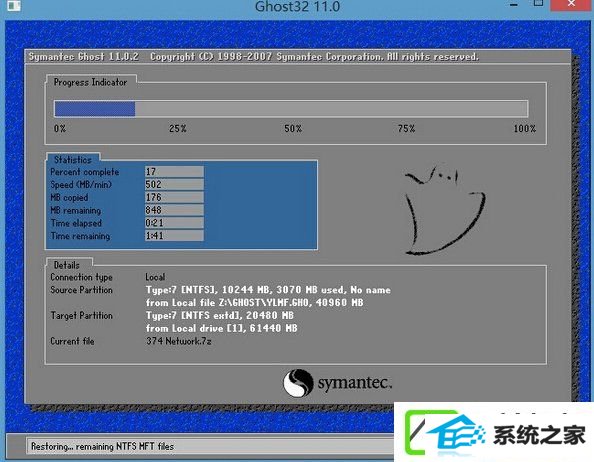594x462 pixels.
Task: Click the 100% progress scale mark
Action: [x=525, y=129]
